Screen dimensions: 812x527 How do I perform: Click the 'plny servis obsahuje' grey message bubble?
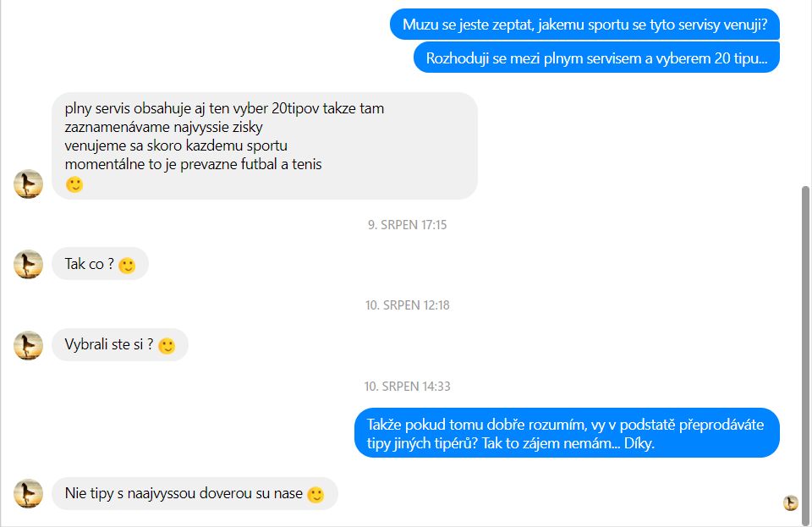(265, 146)
